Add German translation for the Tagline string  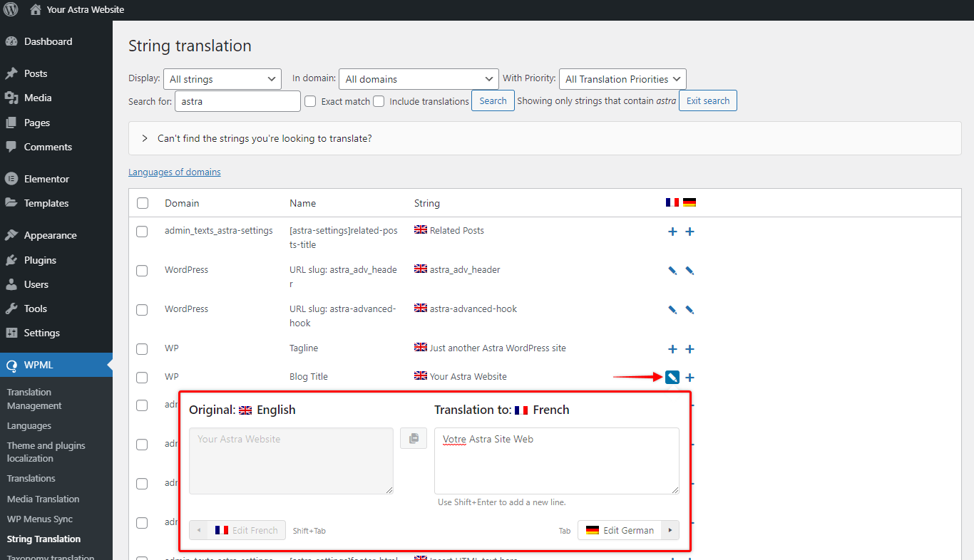click(x=690, y=349)
